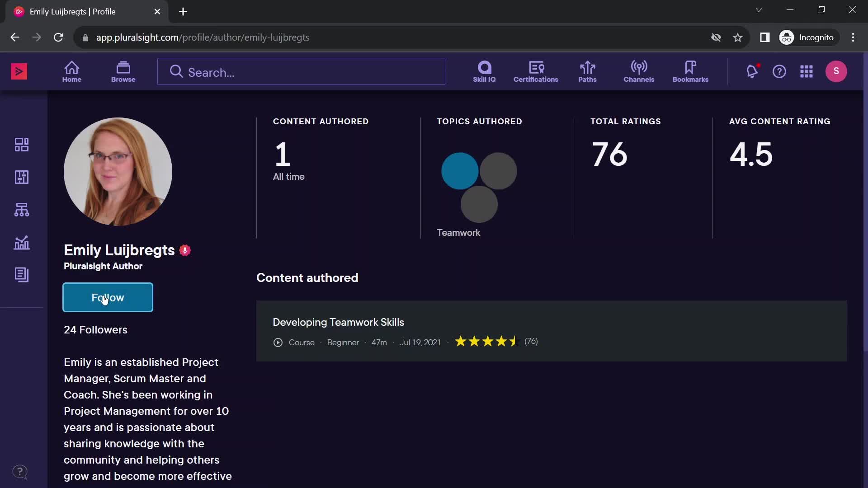Open Developing Teamwork Skills course

[338, 322]
